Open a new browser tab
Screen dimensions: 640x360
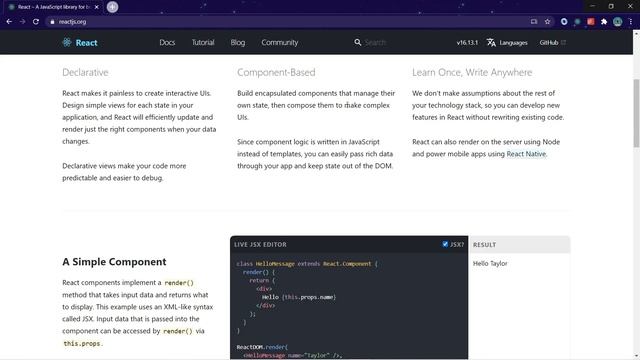point(112,7)
